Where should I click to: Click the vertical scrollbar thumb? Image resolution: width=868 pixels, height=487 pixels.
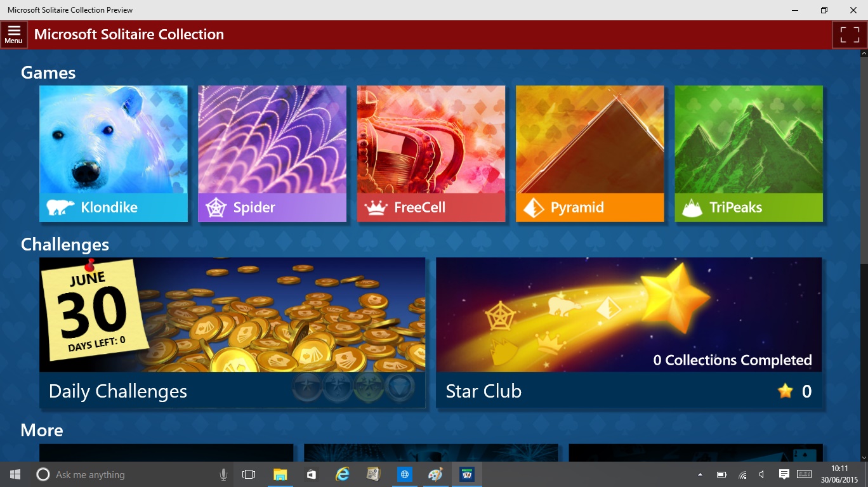pos(863,162)
